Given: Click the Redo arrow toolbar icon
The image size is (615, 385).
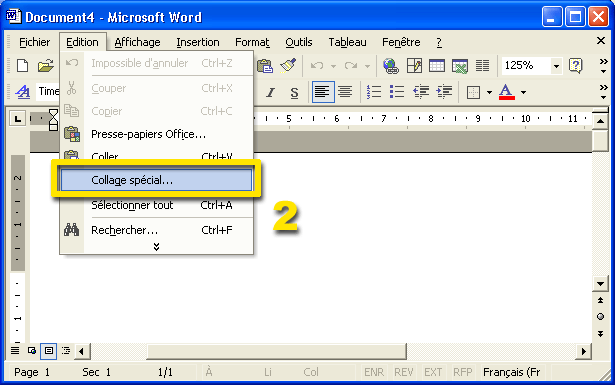Looking at the screenshot, I should coord(351,65).
